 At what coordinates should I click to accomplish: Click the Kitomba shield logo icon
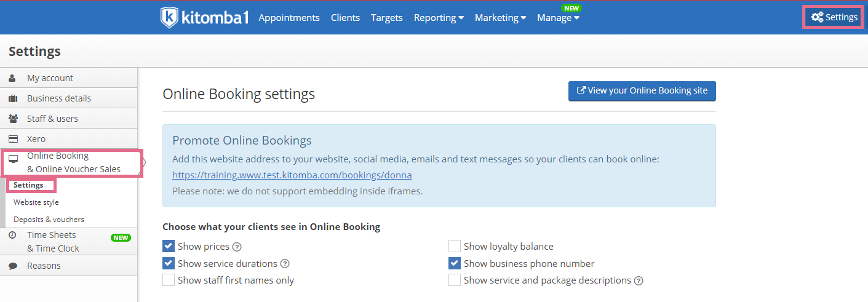point(169,17)
